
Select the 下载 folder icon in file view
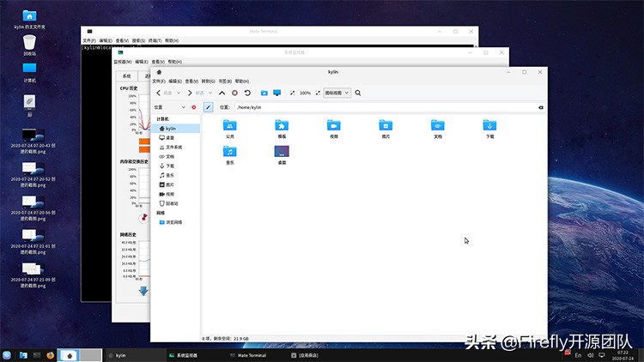pos(489,125)
